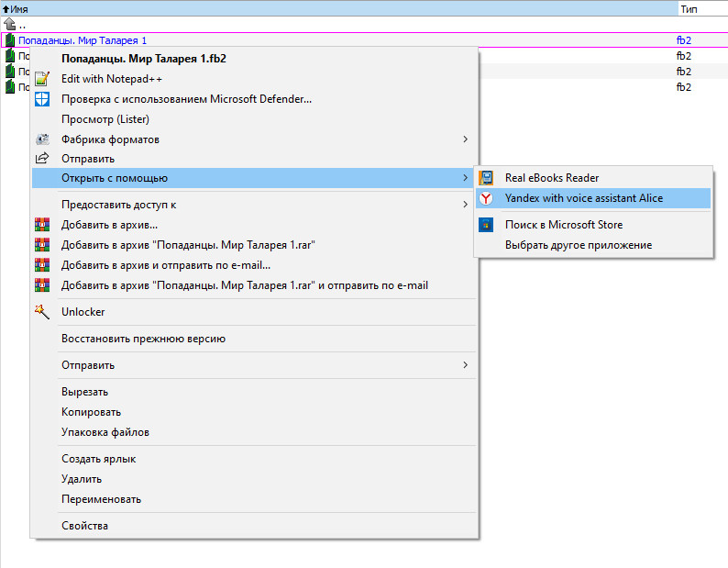Select Удалить in context menu
The image size is (728, 568).
coord(254,479)
